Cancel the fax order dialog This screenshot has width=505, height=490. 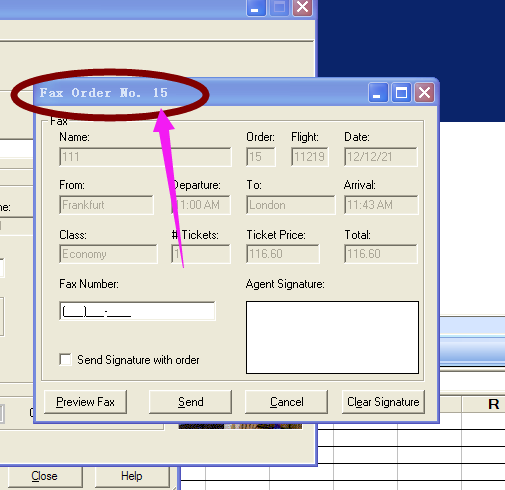(286, 402)
